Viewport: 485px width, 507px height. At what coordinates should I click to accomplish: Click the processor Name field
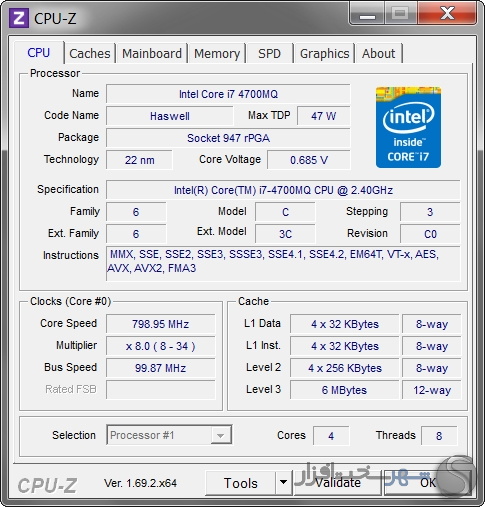228,94
